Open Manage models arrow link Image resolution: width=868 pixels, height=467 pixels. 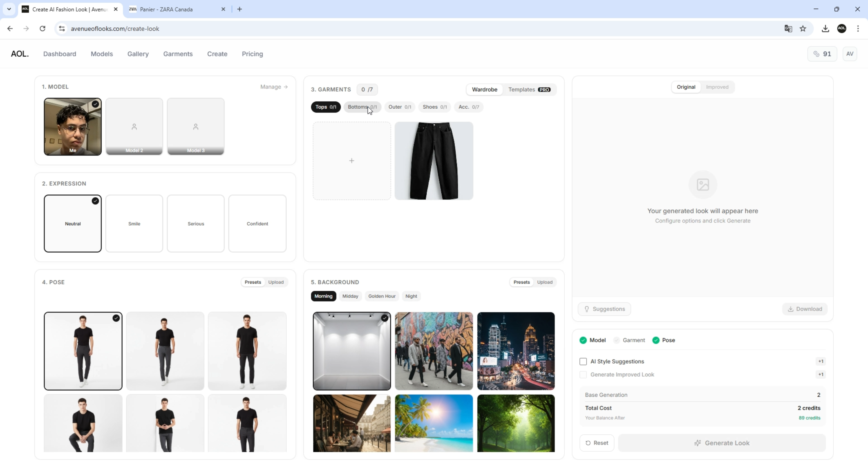(274, 87)
